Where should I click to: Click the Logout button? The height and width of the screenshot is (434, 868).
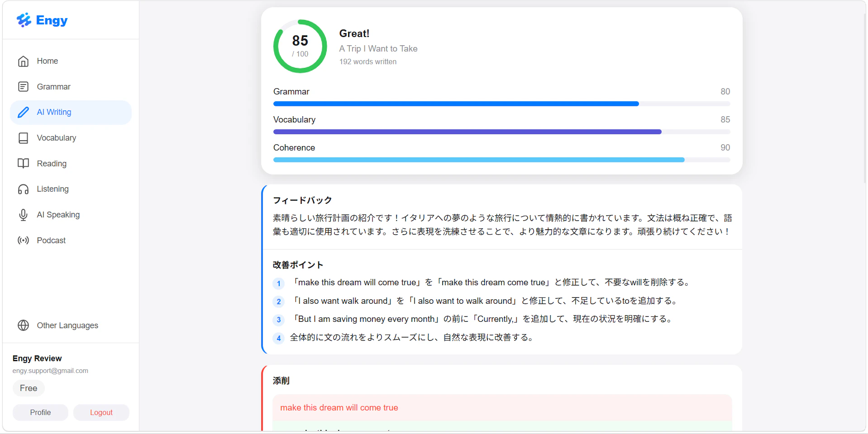[x=101, y=412]
